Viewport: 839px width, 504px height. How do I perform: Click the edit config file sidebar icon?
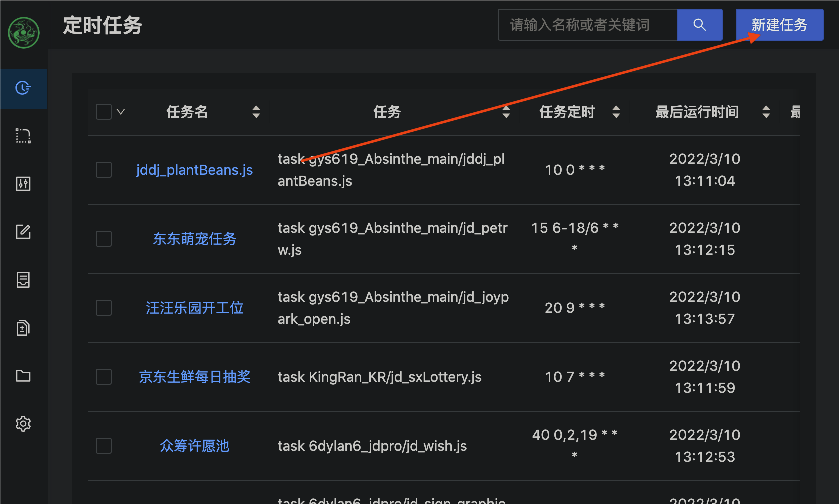pyautogui.click(x=23, y=231)
